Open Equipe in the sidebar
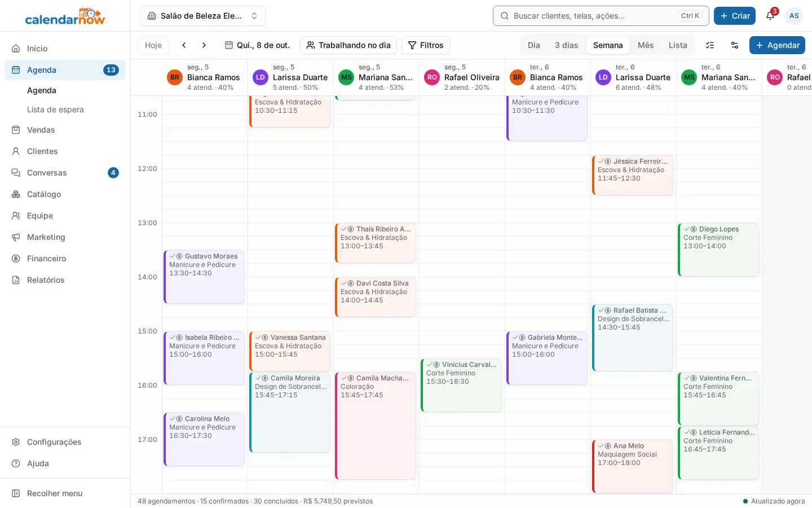 coord(65,216)
